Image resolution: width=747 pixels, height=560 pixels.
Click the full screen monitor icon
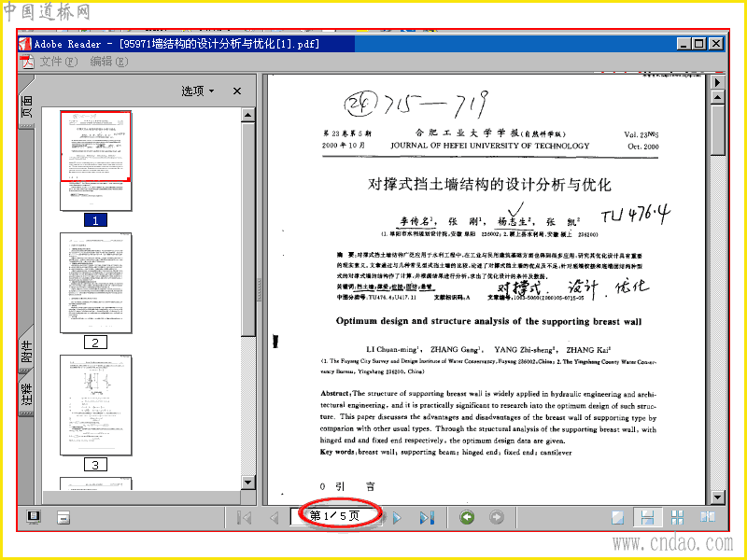[x=34, y=517]
